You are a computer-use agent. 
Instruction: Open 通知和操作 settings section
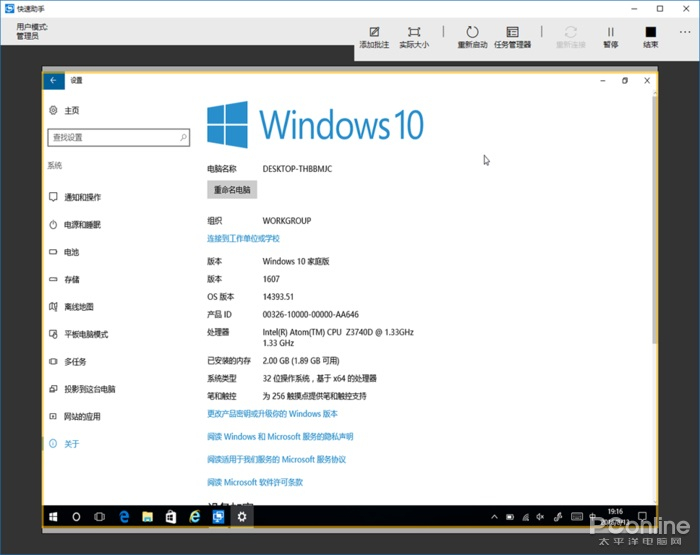pos(82,197)
